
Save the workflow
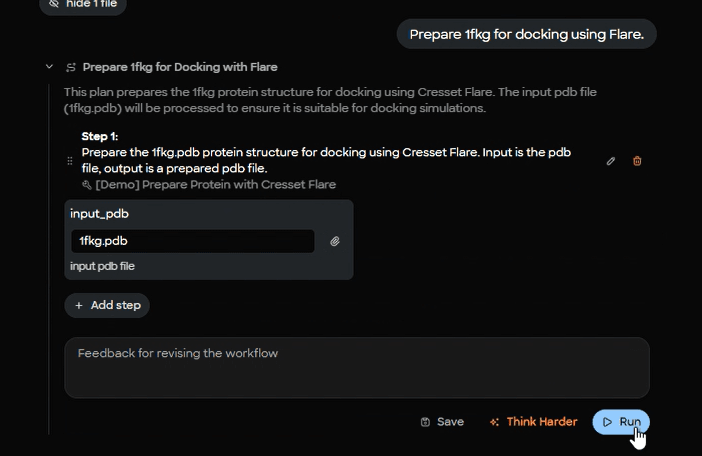[x=442, y=422]
